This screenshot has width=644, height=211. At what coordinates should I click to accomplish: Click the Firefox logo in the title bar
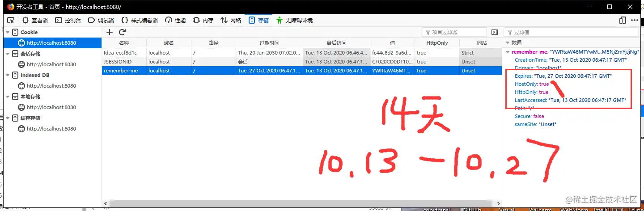[x=10, y=7]
